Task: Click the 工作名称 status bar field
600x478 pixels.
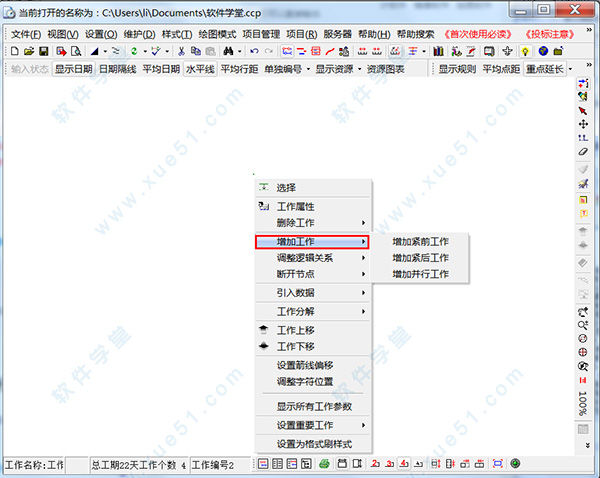Action: (x=35, y=465)
